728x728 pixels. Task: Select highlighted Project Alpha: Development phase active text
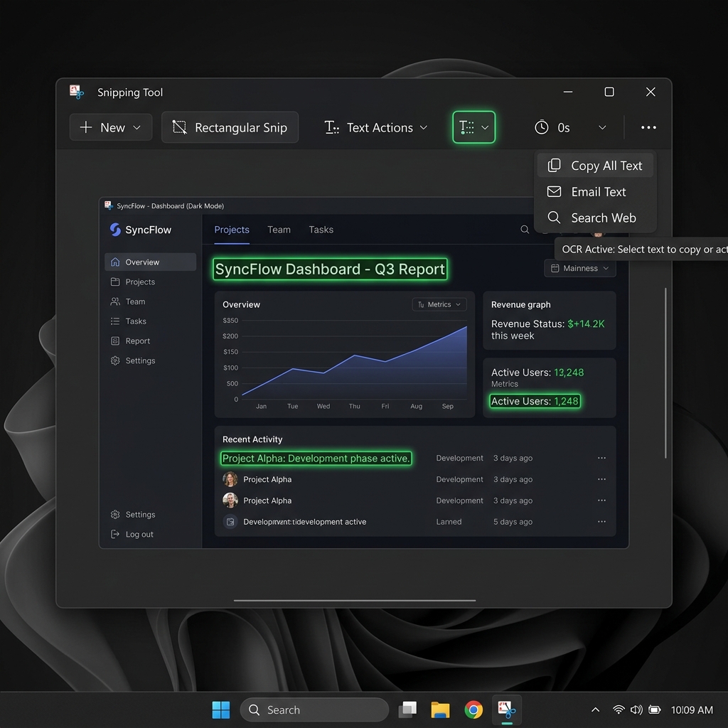[316, 459]
